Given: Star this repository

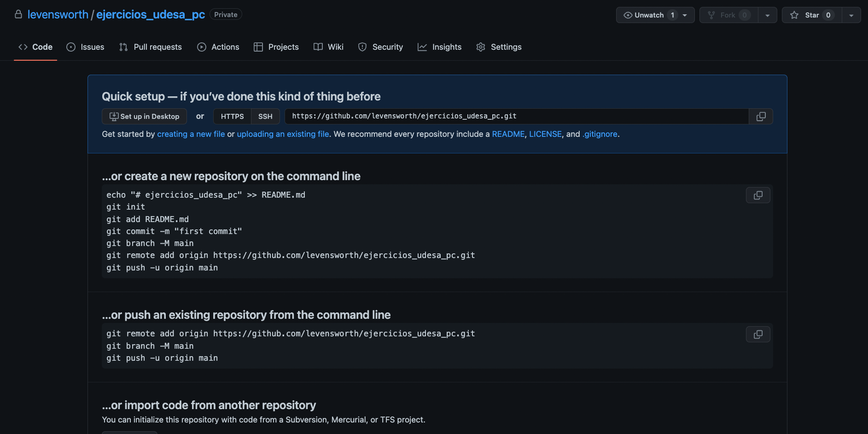Looking at the screenshot, I should tap(811, 15).
